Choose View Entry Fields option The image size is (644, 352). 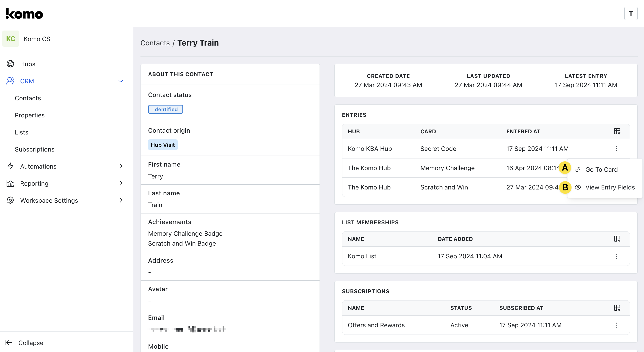(610, 187)
